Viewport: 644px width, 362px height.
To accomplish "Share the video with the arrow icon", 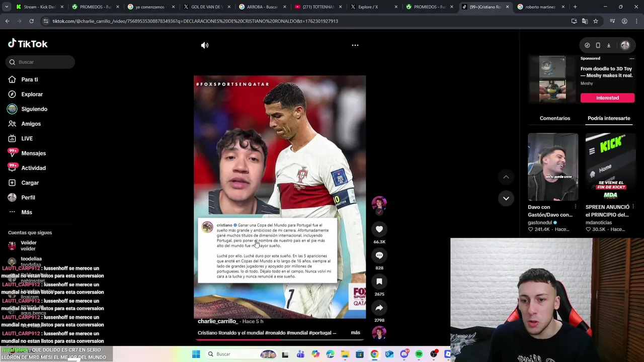I will pos(379,308).
